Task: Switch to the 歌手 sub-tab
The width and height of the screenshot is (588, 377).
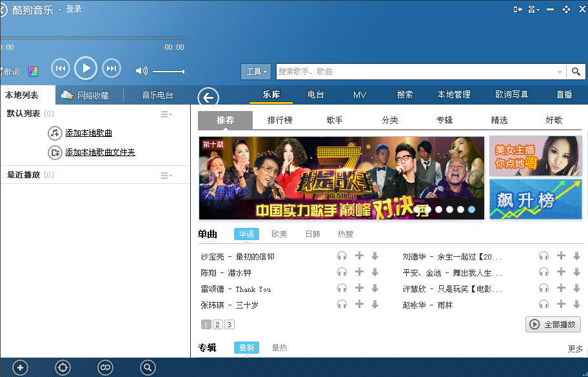Action: (x=335, y=120)
